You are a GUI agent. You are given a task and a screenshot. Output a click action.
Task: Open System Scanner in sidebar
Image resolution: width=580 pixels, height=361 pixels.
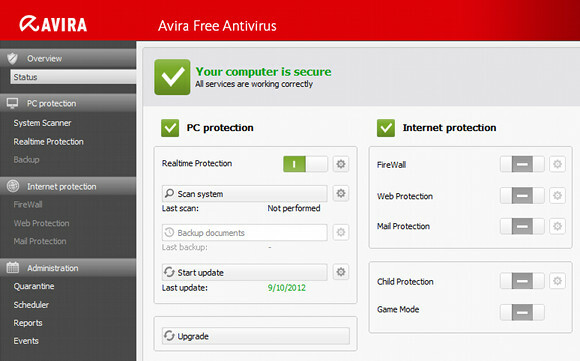click(42, 123)
